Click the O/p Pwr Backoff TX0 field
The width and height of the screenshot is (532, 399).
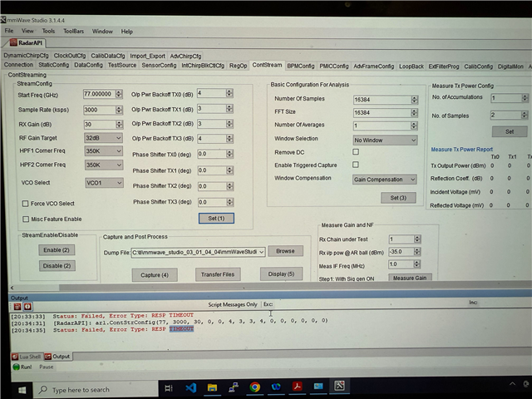tap(211, 93)
